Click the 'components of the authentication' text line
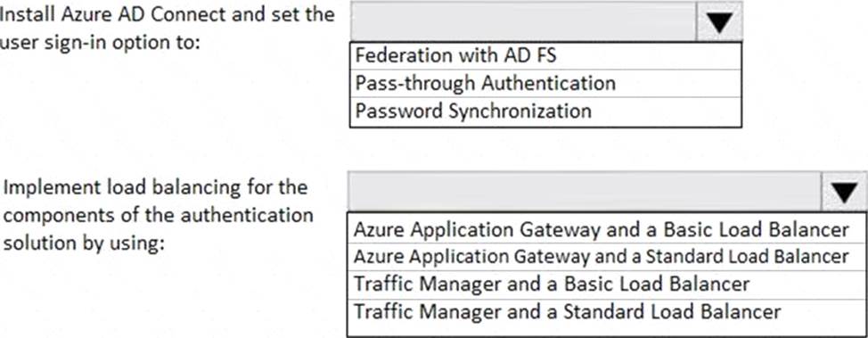This screenshot has height=338, width=868. [x=159, y=215]
